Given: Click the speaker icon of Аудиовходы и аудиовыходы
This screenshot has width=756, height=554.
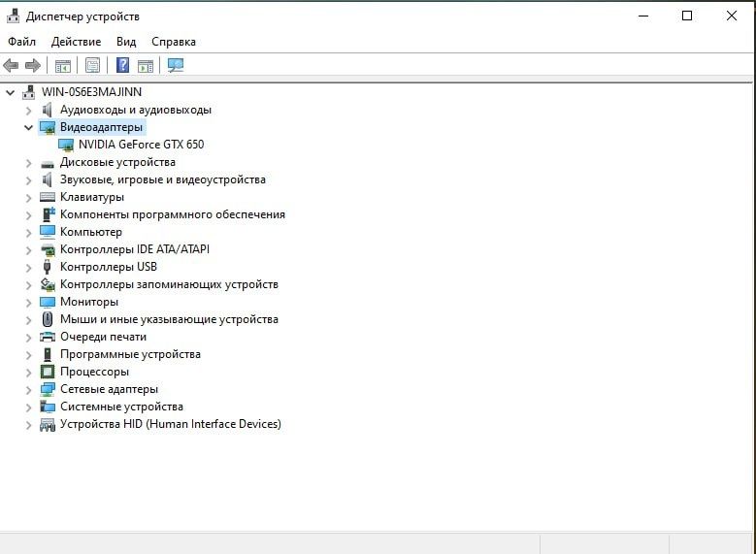Looking at the screenshot, I should [x=48, y=110].
